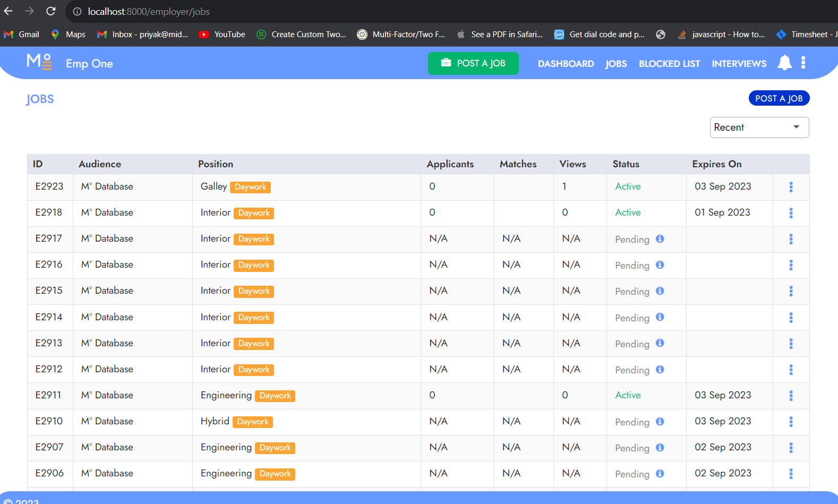Open the header three-dot overflow menu
Screen dimensions: 838x504
click(x=803, y=63)
